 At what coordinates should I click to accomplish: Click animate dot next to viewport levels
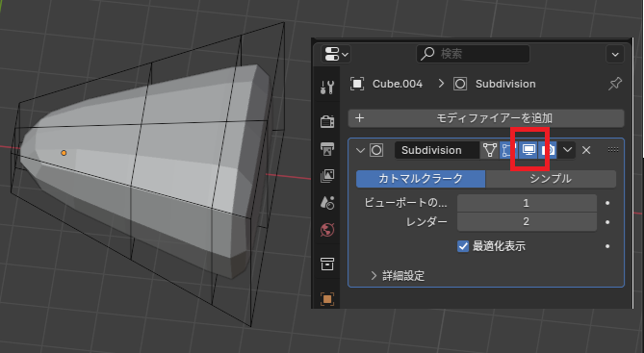click(x=607, y=203)
